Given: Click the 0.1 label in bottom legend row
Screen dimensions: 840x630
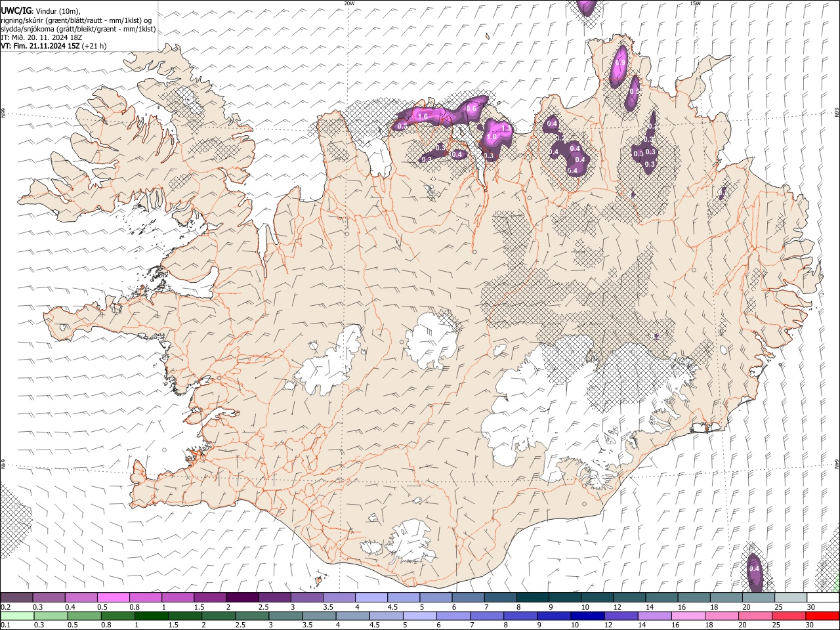Looking at the screenshot, I should point(5,625).
